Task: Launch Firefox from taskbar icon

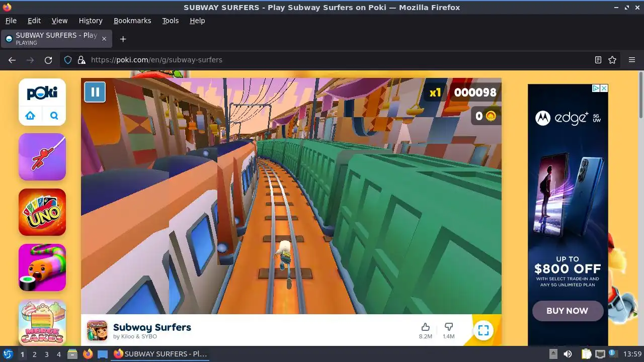Action: (88, 354)
